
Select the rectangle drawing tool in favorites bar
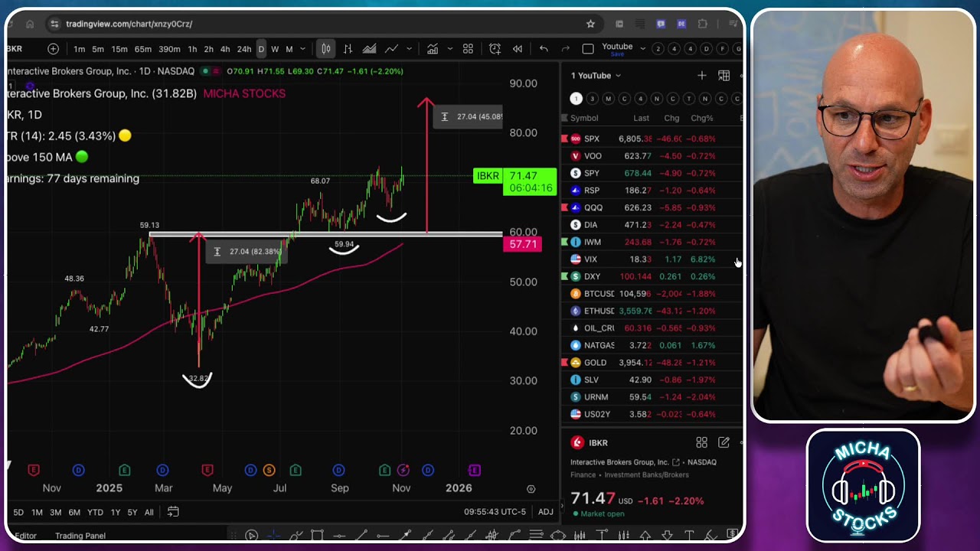tap(317, 535)
